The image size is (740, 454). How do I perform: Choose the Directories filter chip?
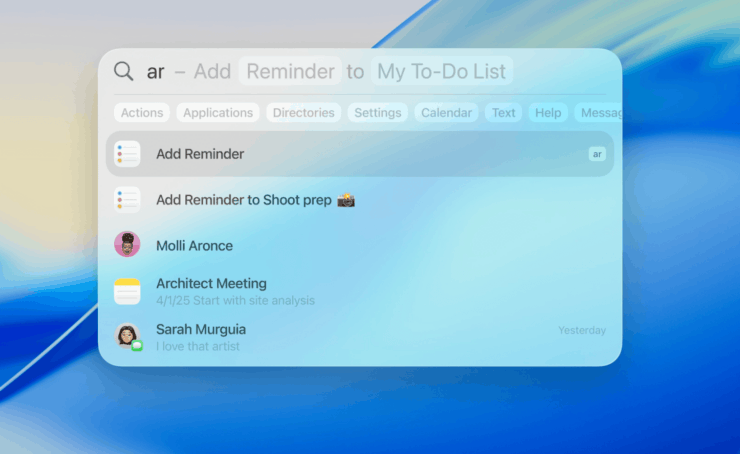(x=303, y=113)
